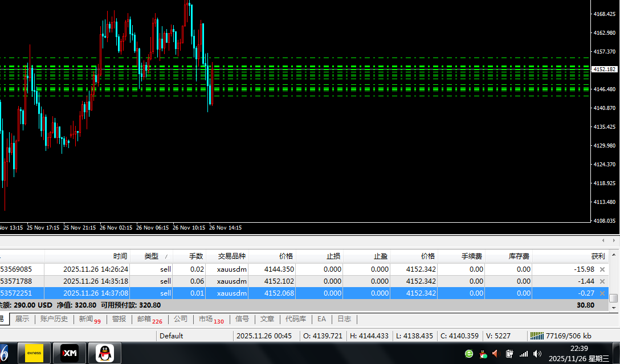Select the 53569085 sell order row

click(23, 269)
